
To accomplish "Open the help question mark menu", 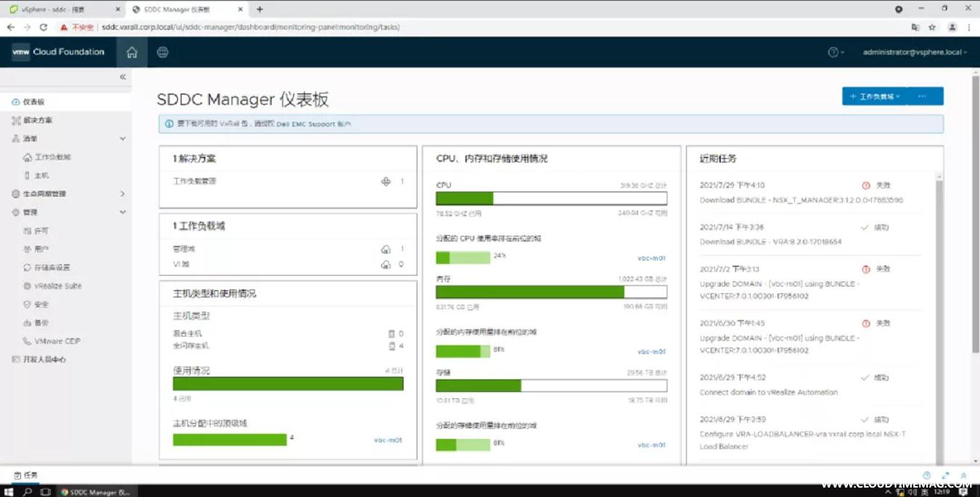I will [836, 52].
